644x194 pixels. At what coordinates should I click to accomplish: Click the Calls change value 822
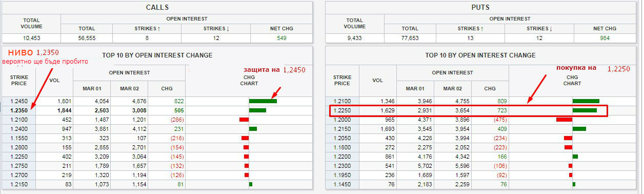point(178,101)
